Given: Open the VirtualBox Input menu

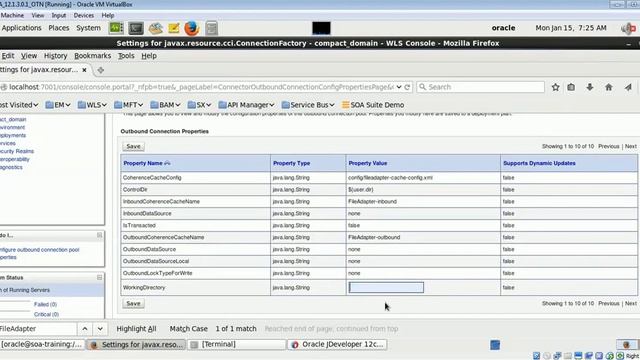Looking at the screenshot, I should pos(59,16).
